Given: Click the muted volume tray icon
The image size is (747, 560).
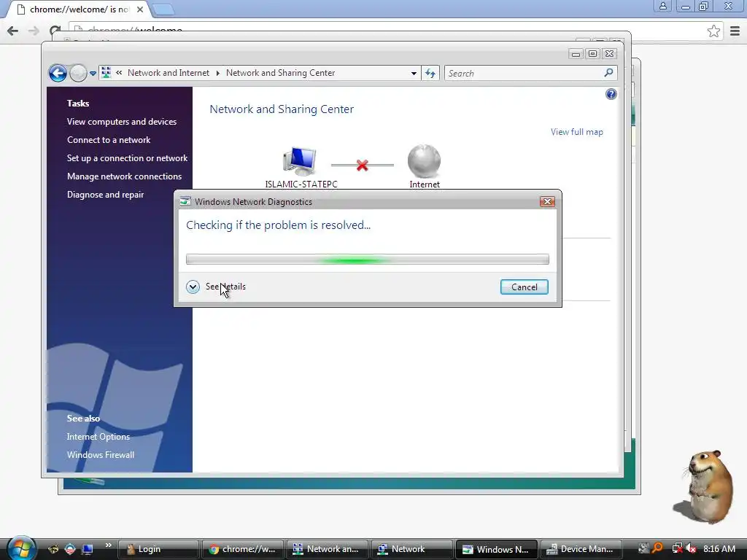Looking at the screenshot, I should (691, 549).
